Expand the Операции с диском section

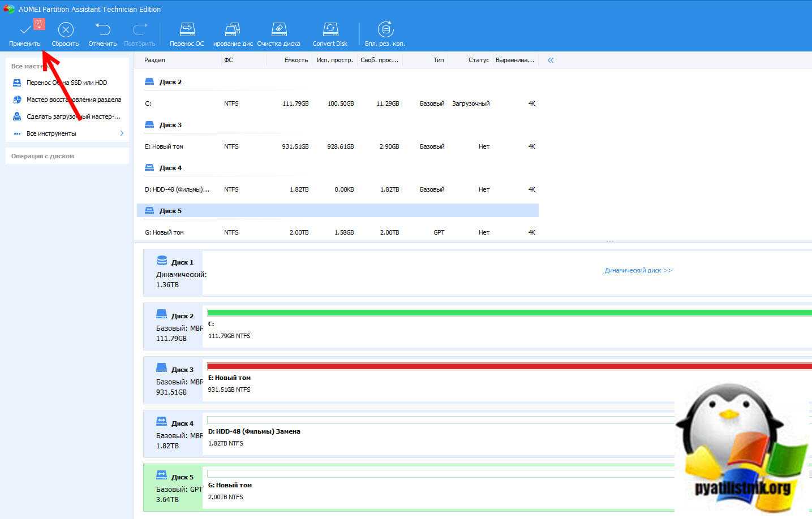pyautogui.click(x=43, y=156)
